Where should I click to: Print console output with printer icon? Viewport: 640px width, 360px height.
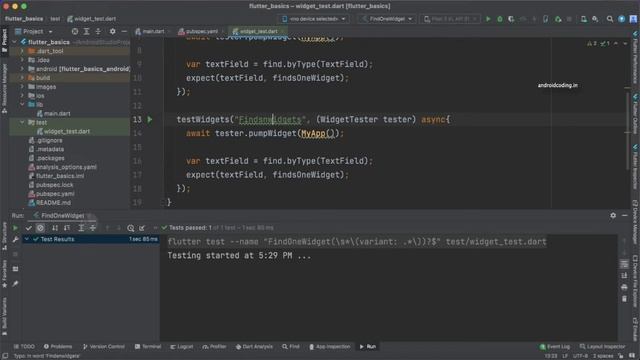pyautogui.click(x=624, y=287)
